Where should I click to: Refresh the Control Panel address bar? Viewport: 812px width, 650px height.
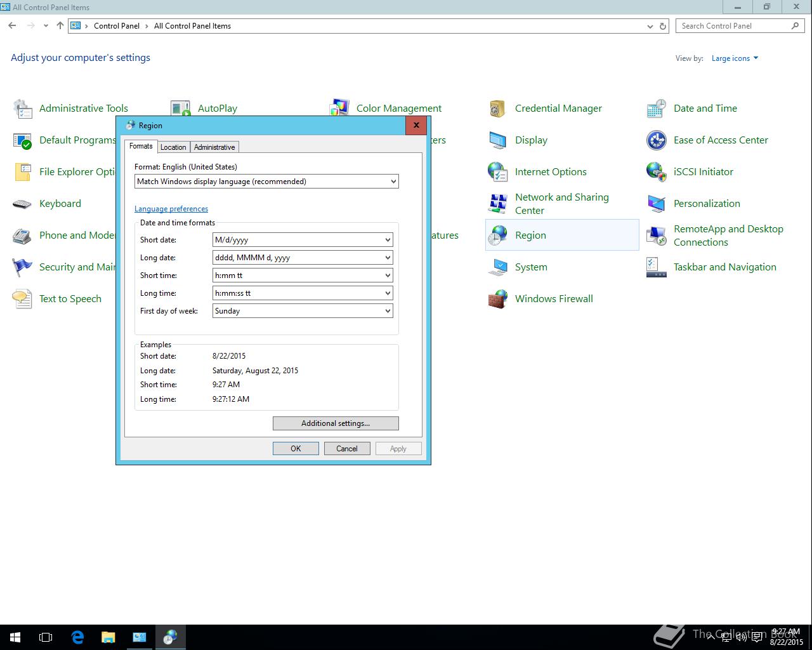pos(663,26)
